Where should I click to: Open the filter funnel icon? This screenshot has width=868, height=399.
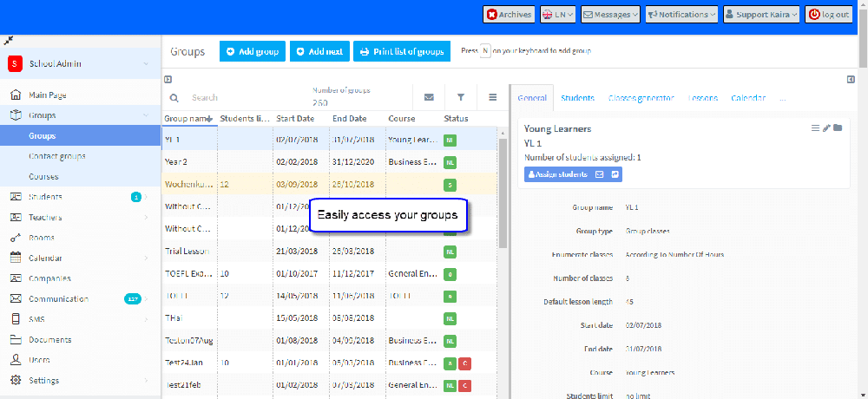461,97
